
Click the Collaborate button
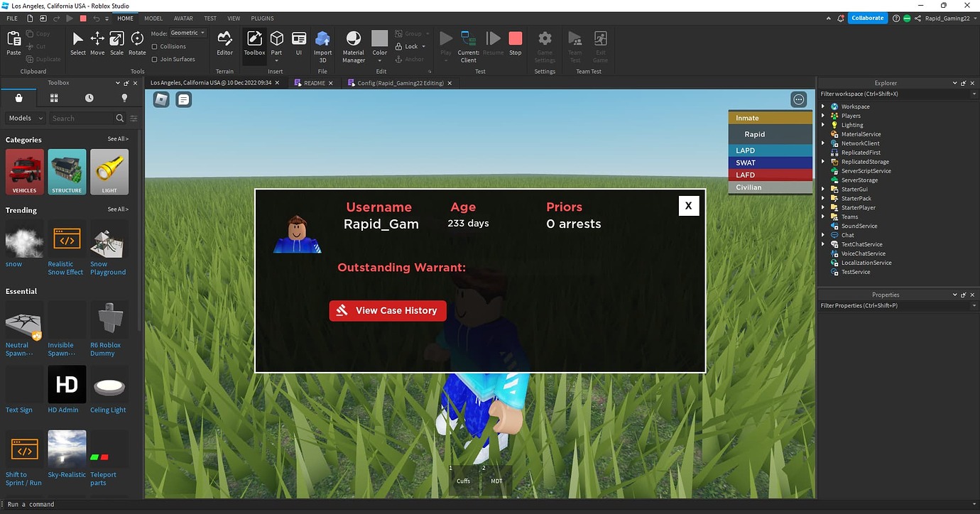867,18
